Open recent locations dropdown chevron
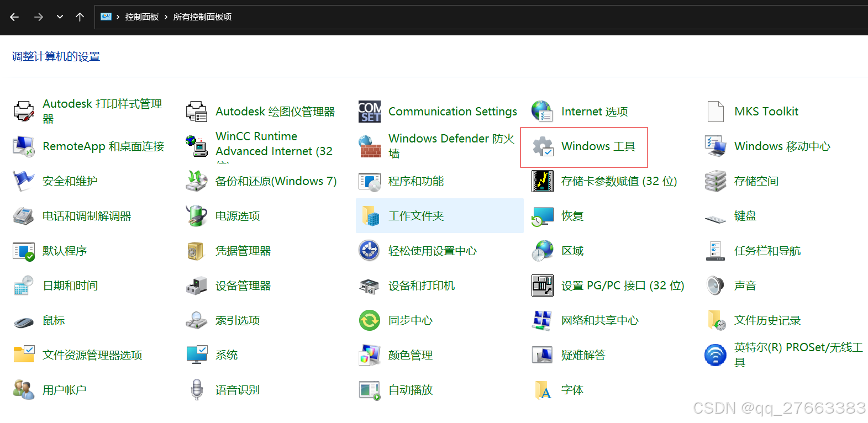 point(60,17)
